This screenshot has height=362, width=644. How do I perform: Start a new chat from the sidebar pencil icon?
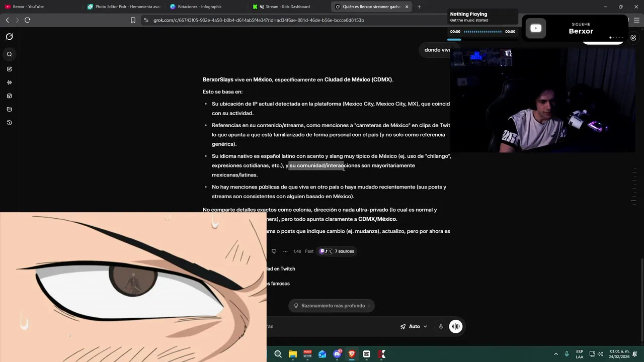pos(9,69)
